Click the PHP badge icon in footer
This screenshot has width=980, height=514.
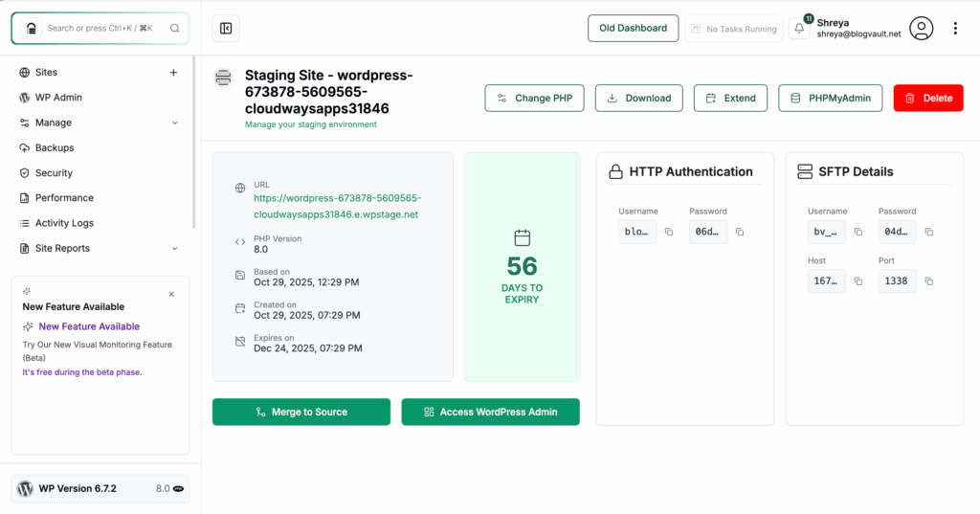pyautogui.click(x=178, y=489)
